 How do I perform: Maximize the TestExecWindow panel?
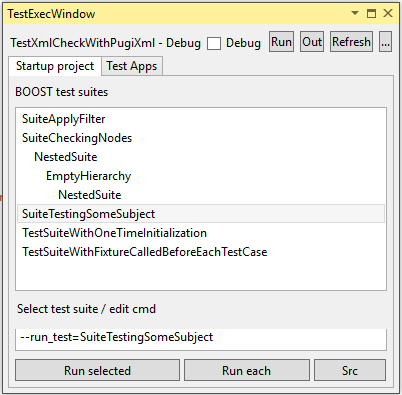click(x=371, y=13)
